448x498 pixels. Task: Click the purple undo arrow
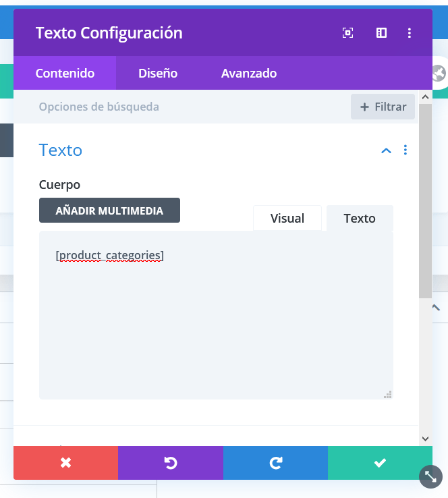[171, 463]
